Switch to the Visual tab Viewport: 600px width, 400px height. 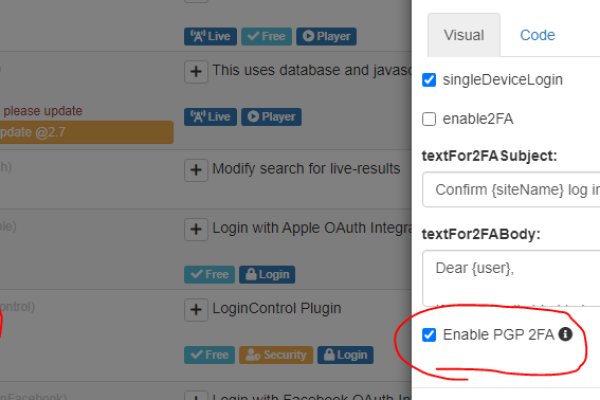(x=463, y=35)
